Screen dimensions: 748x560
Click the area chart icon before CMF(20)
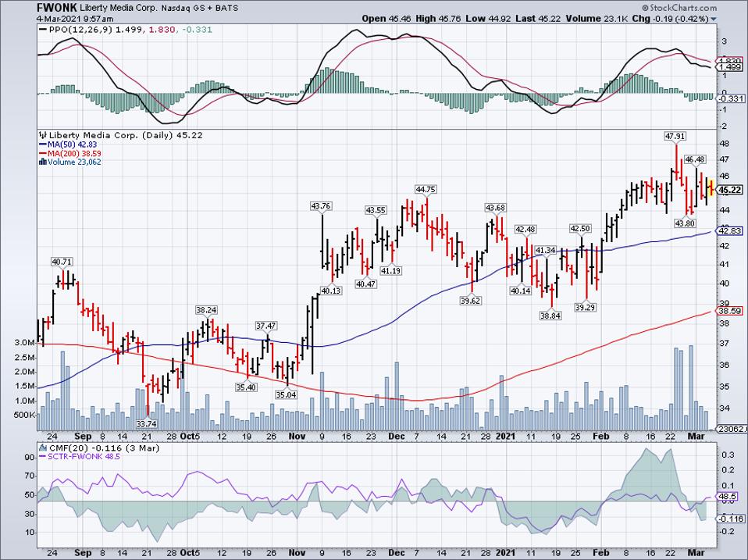(43, 448)
